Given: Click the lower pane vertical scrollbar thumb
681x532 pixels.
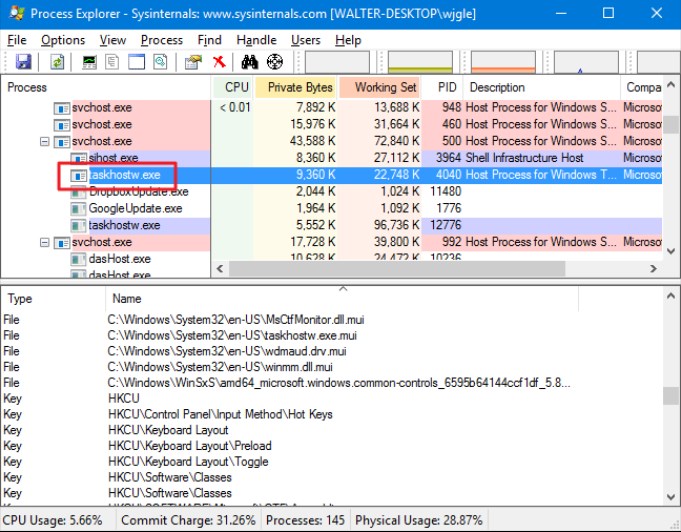Looking at the screenshot, I should coord(671,395).
